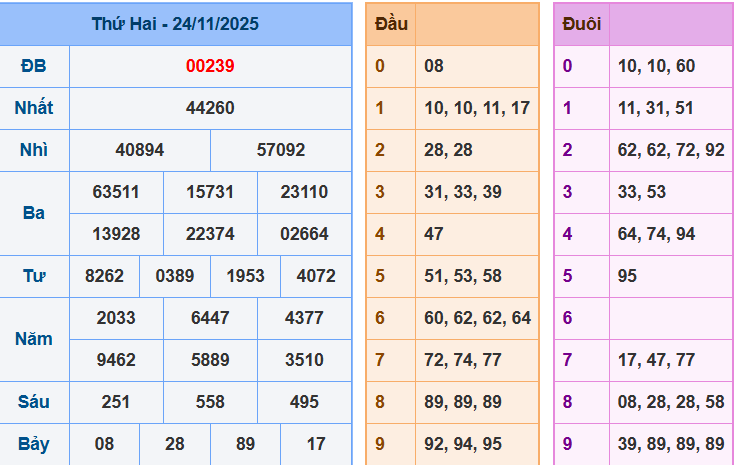Click the Bảy row label

tap(34, 444)
